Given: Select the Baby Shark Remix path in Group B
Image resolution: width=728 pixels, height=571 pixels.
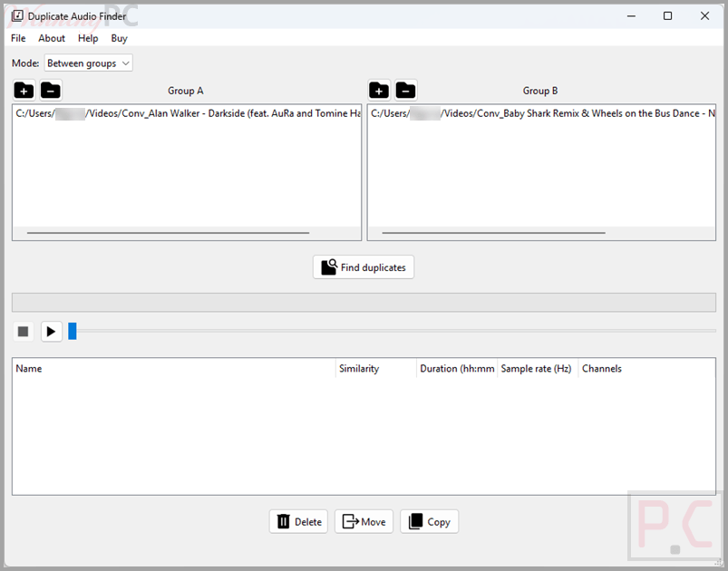Looking at the screenshot, I should [x=542, y=113].
